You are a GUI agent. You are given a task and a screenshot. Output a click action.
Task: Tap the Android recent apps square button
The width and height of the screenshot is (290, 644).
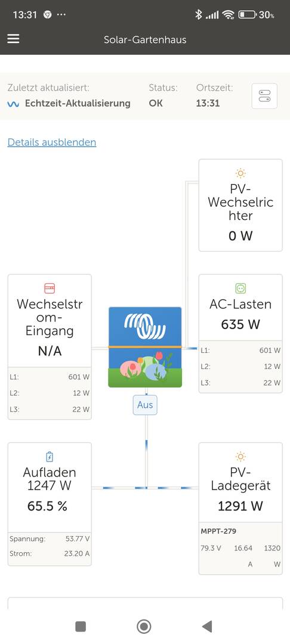click(x=81, y=626)
